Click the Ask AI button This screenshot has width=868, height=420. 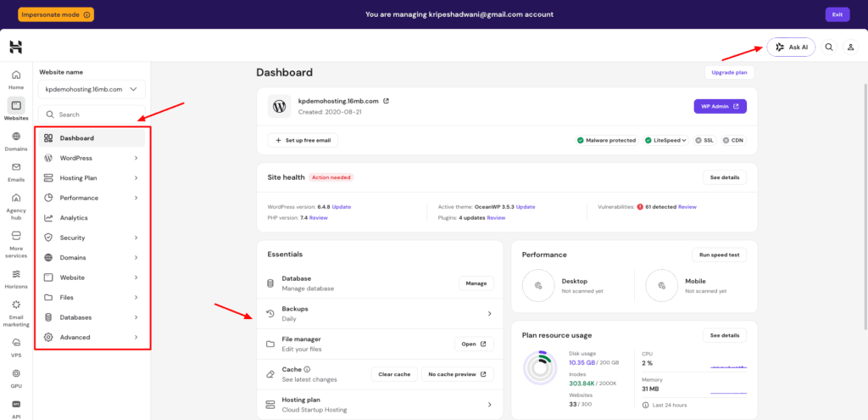(x=791, y=48)
